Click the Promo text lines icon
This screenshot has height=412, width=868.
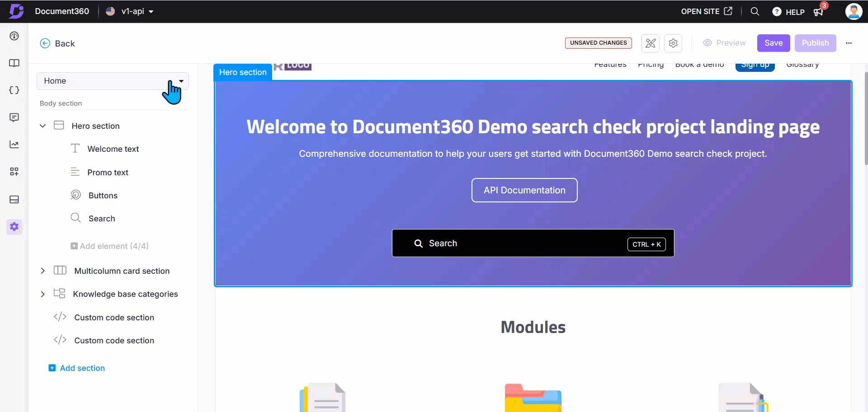(x=75, y=172)
